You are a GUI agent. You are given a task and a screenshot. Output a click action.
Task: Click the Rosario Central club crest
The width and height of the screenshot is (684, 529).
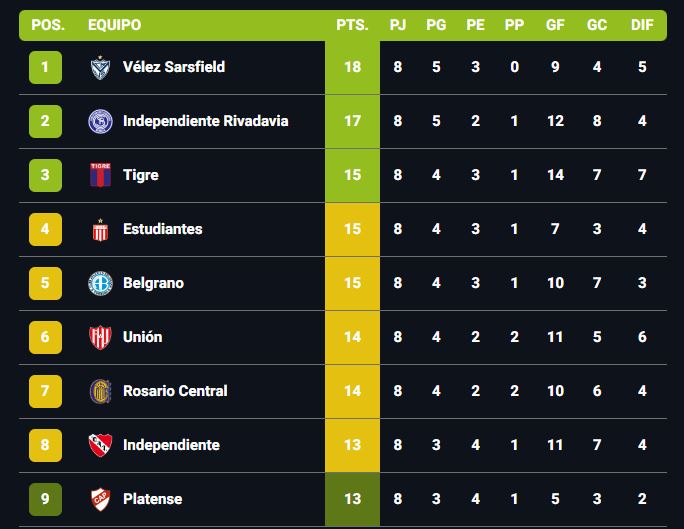100,391
